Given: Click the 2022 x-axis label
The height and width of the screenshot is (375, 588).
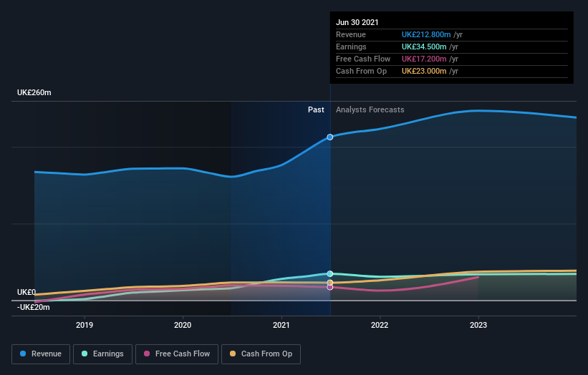Looking at the screenshot, I should coord(380,325).
